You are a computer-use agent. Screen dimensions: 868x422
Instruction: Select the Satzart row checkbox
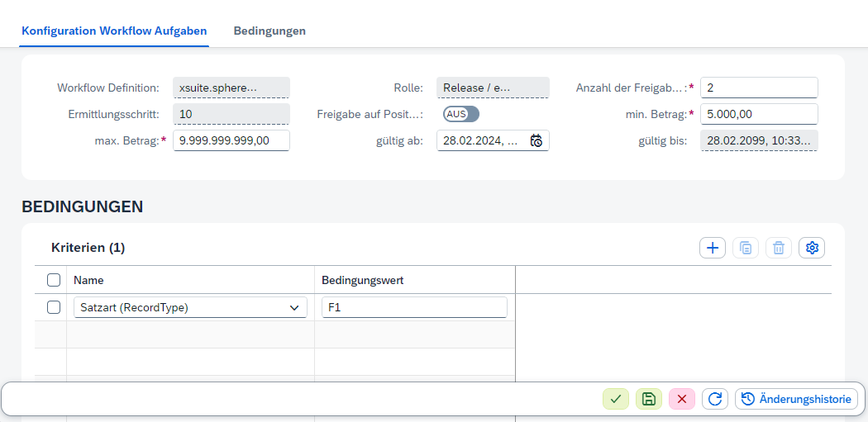click(54, 307)
